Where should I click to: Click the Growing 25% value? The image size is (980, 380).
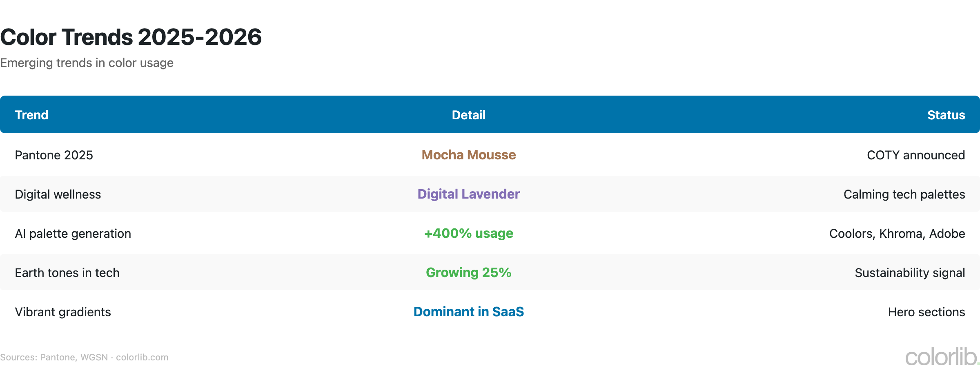(x=468, y=273)
